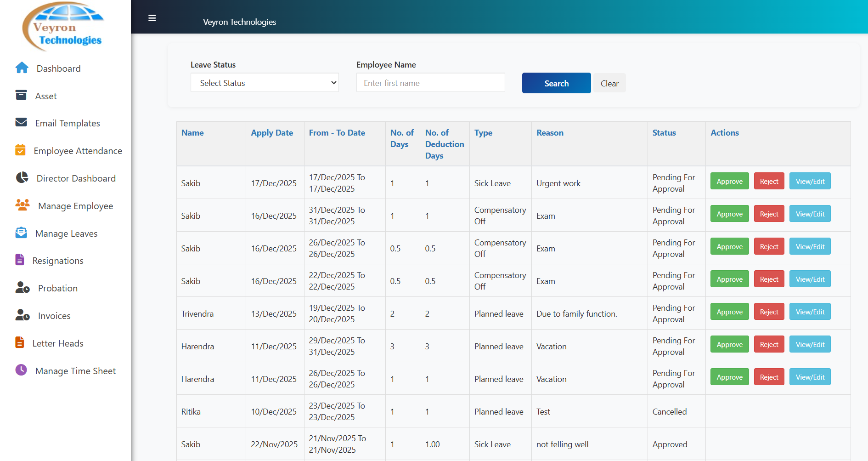Open the Leave Status dropdown
868x461 pixels.
[x=265, y=83]
